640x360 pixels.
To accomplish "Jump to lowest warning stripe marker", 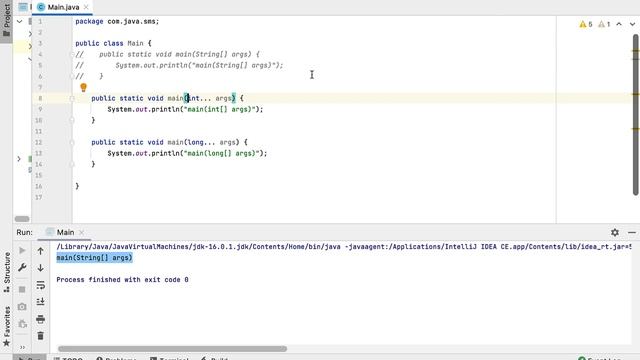I will tap(636, 129).
